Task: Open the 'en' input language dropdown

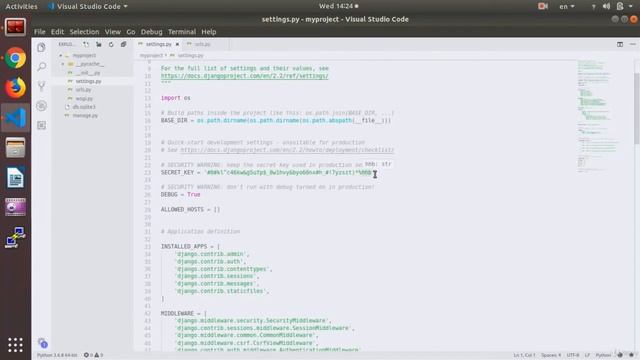Action: coord(567,6)
